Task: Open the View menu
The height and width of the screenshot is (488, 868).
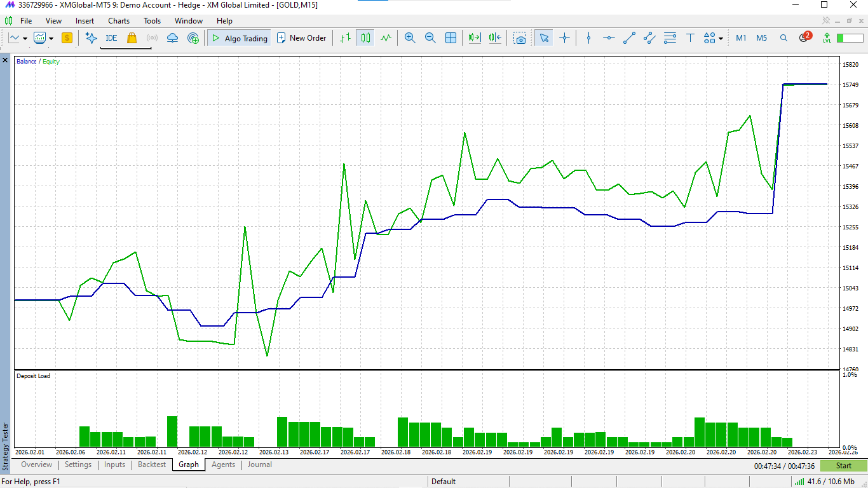Action: (54, 21)
